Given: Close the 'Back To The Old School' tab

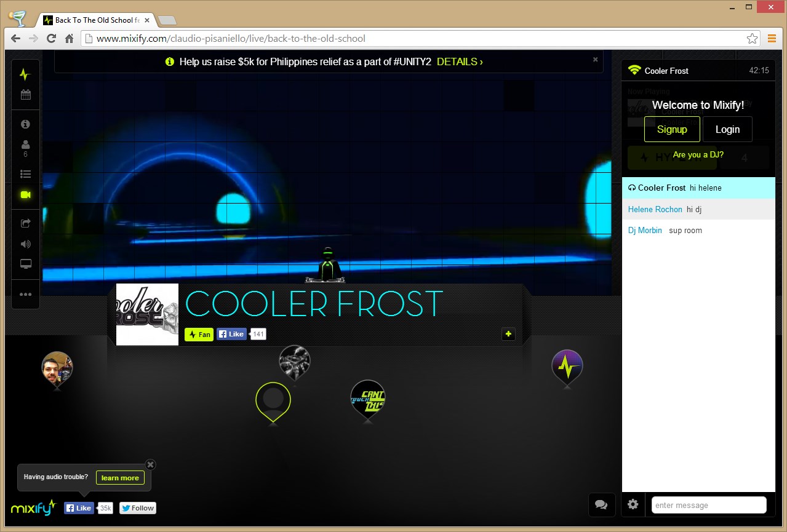Looking at the screenshot, I should 147,20.
